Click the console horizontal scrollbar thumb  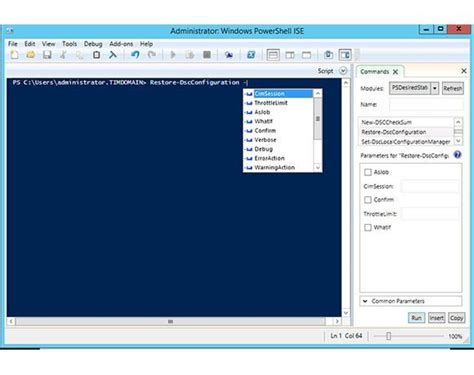[x=170, y=321]
